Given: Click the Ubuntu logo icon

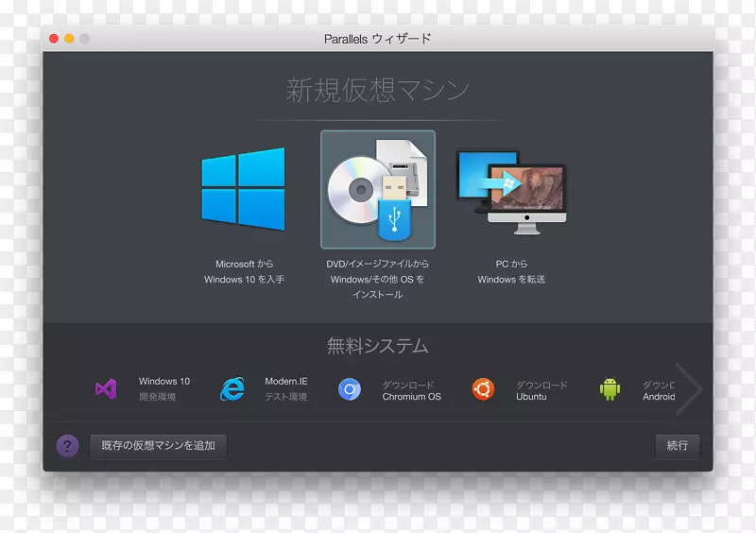Looking at the screenshot, I should click(483, 388).
